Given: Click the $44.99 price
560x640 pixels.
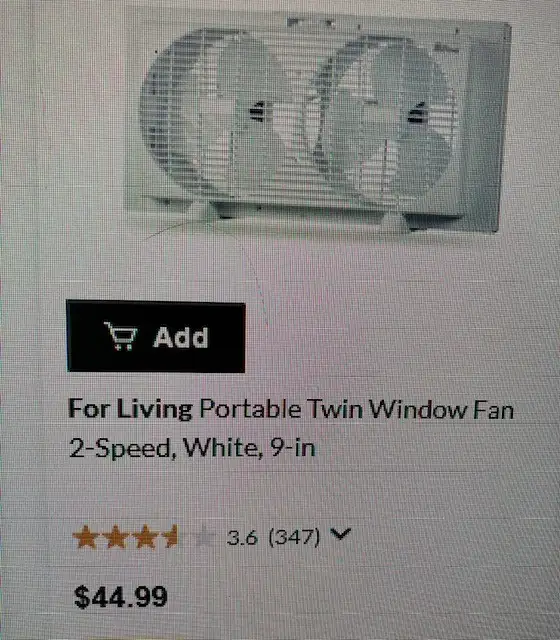Looking at the screenshot, I should click(x=121, y=597).
